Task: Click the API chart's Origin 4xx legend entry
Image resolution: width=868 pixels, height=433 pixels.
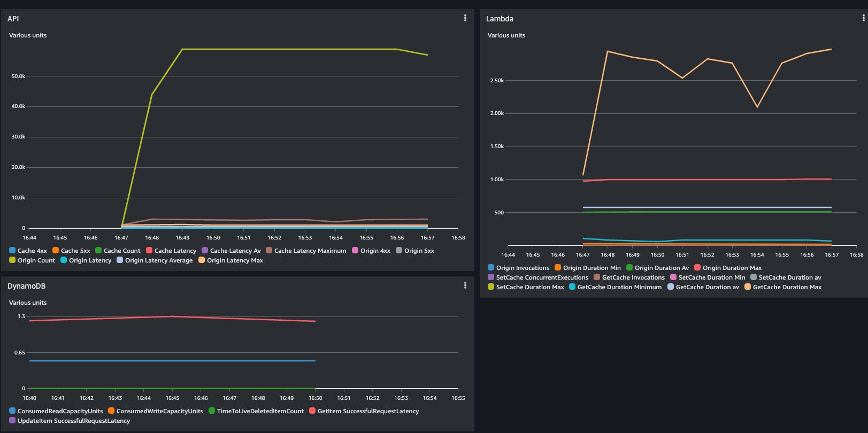Action: [x=371, y=251]
